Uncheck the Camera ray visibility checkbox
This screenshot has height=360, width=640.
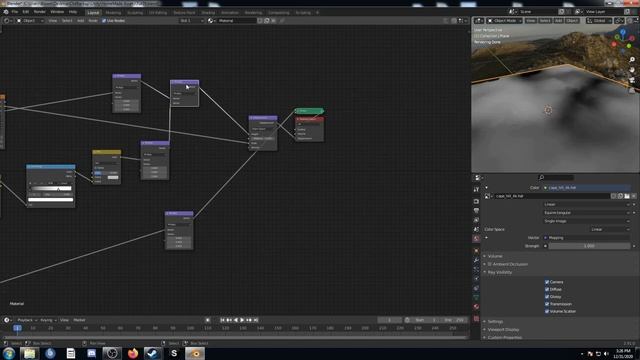pyautogui.click(x=547, y=282)
